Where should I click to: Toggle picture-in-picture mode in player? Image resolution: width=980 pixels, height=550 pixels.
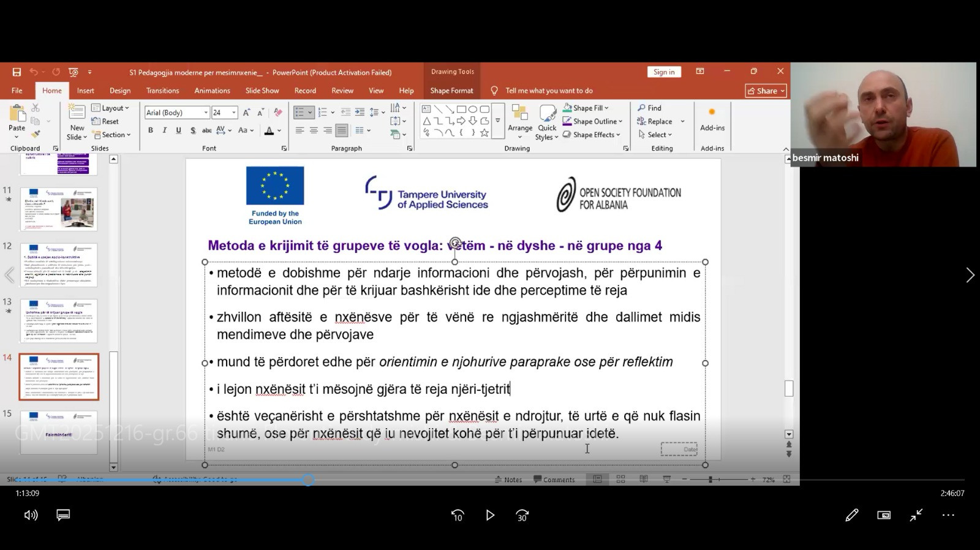884,515
